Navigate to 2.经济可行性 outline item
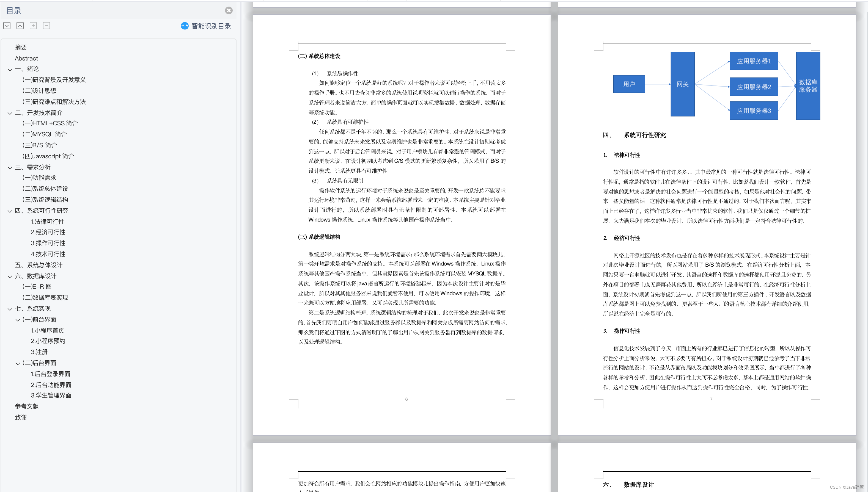This screenshot has width=868, height=492. [x=48, y=232]
